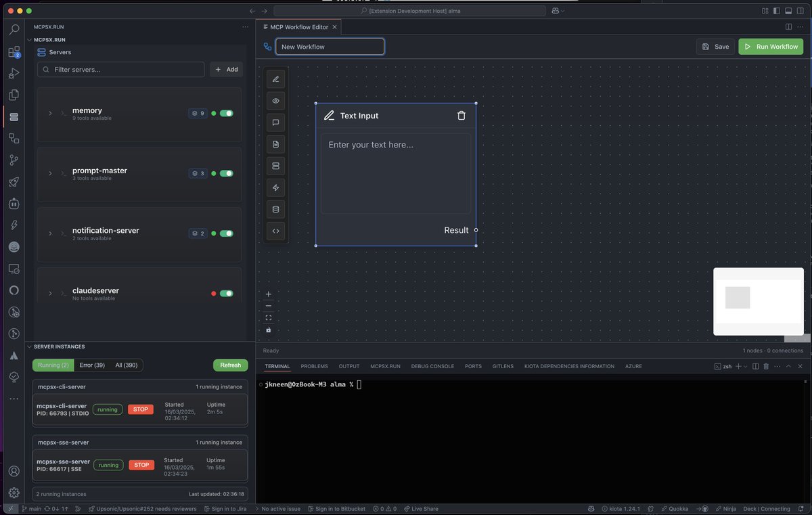This screenshot has height=515, width=812.
Task: Open the Explorer files view
Action: coord(14,95)
